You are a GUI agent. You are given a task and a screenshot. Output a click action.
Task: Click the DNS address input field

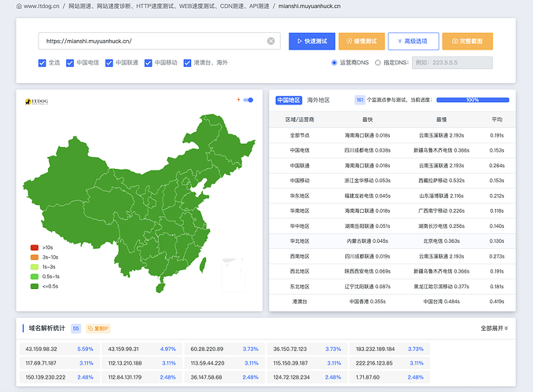pos(452,63)
